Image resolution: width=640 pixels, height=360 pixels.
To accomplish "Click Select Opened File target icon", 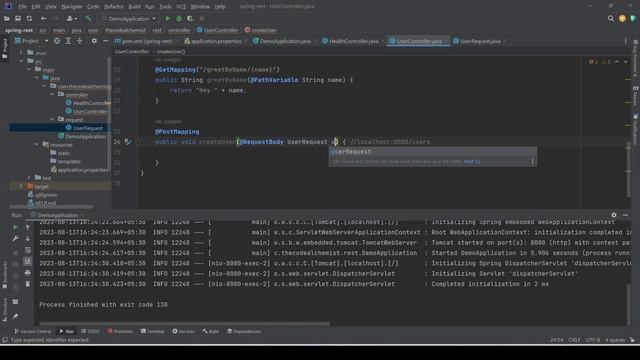I will pos(57,41).
